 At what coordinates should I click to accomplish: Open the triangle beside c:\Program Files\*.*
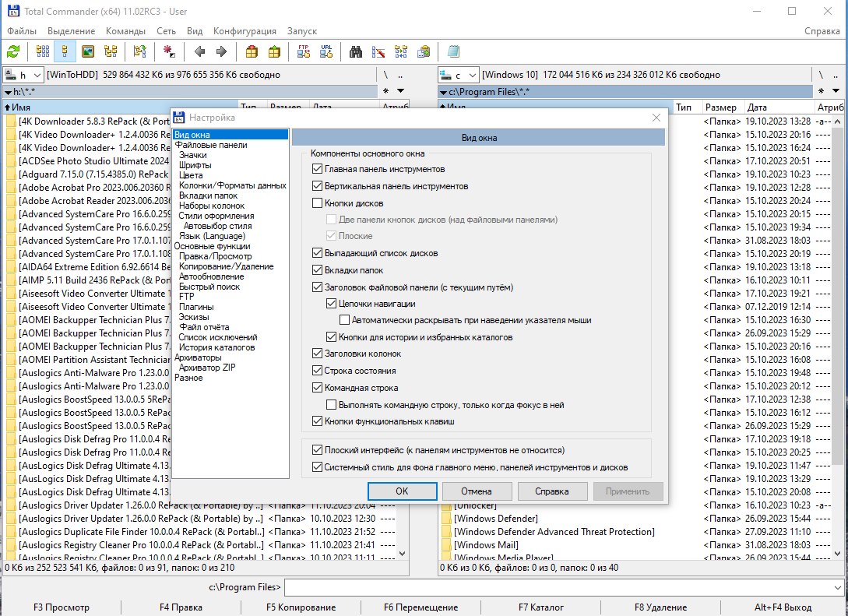click(444, 93)
